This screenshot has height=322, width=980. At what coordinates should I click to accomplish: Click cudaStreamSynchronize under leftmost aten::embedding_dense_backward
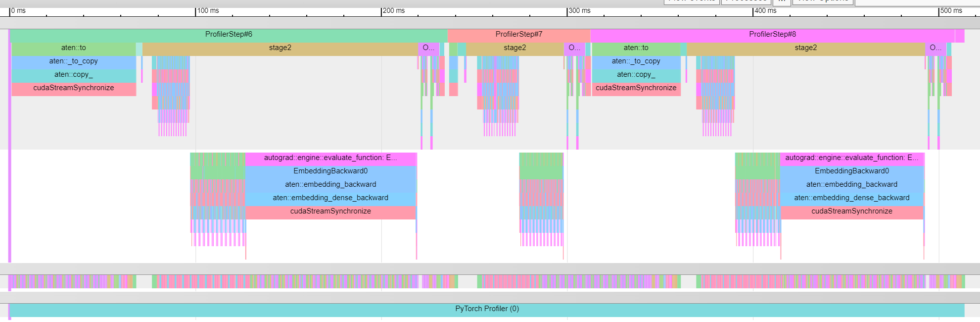pos(330,212)
